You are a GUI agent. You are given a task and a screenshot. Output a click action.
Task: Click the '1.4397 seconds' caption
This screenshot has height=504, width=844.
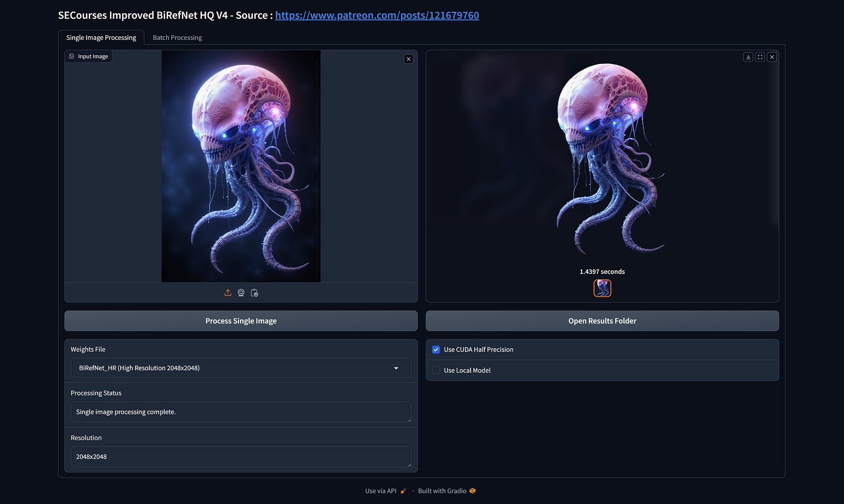(602, 271)
